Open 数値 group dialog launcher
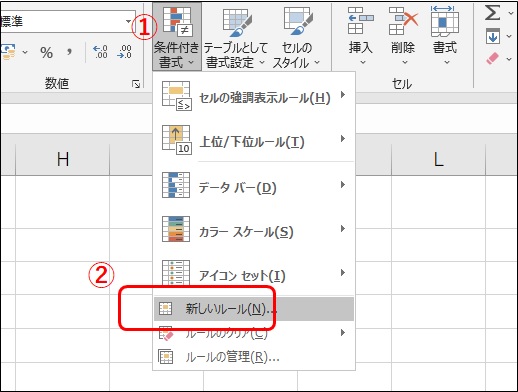 point(136,84)
